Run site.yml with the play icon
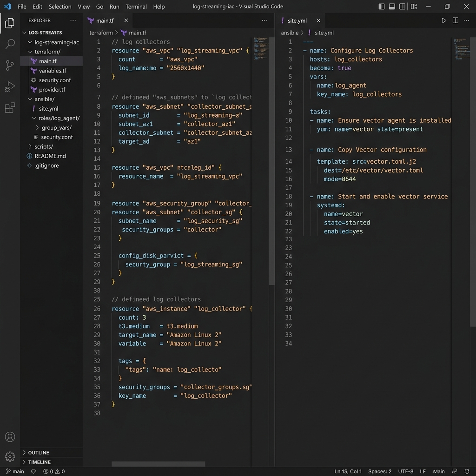The height and width of the screenshot is (476, 476). click(x=444, y=20)
